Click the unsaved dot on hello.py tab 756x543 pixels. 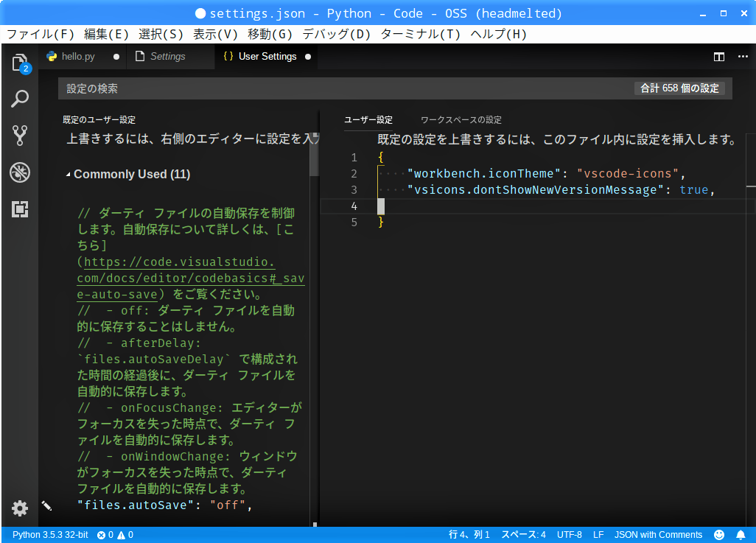(116, 57)
